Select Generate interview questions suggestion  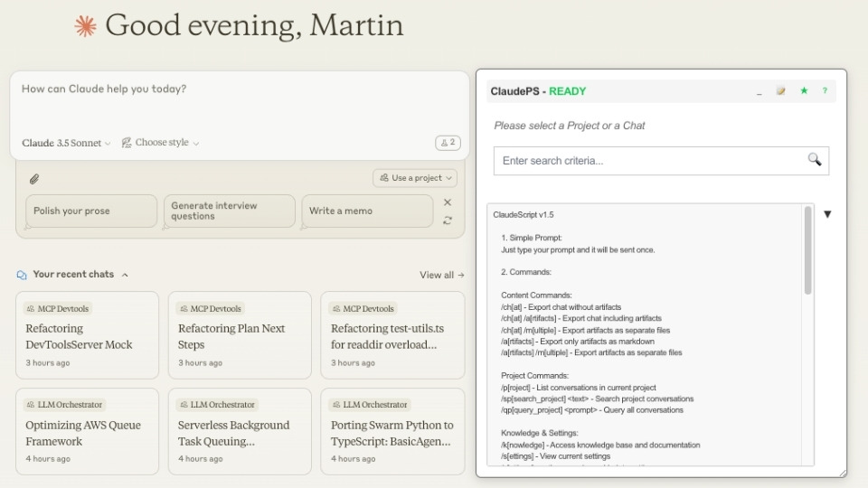point(229,211)
